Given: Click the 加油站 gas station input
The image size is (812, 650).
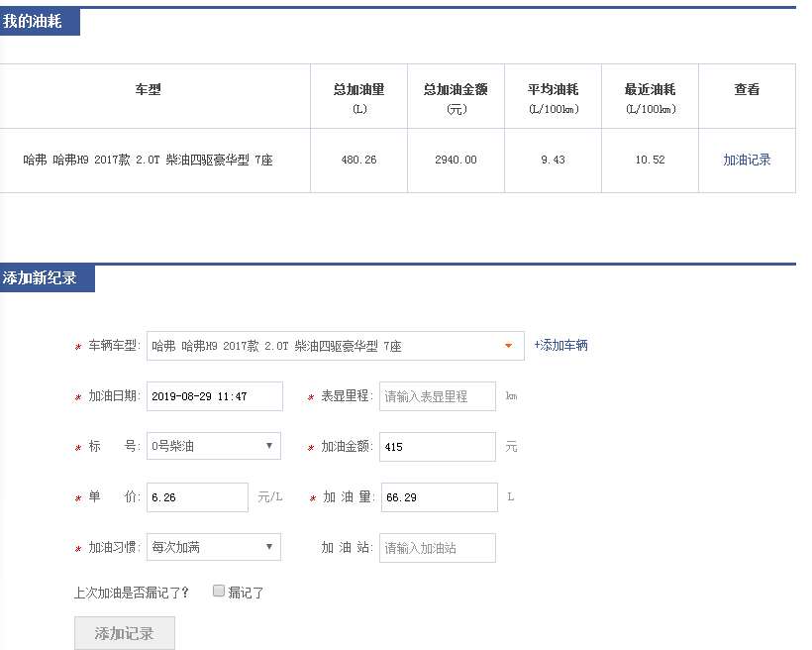Looking at the screenshot, I should (x=437, y=548).
